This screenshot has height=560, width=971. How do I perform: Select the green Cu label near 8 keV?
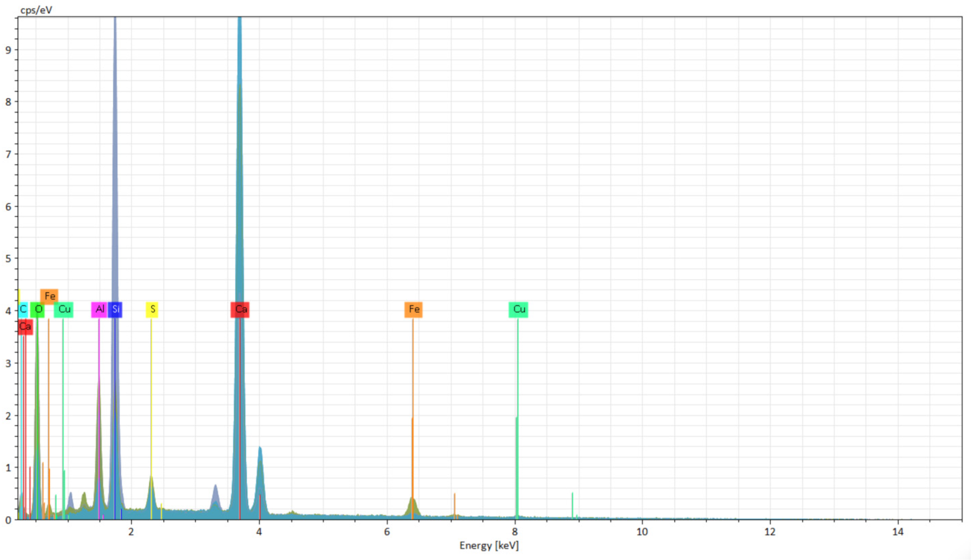pyautogui.click(x=519, y=309)
